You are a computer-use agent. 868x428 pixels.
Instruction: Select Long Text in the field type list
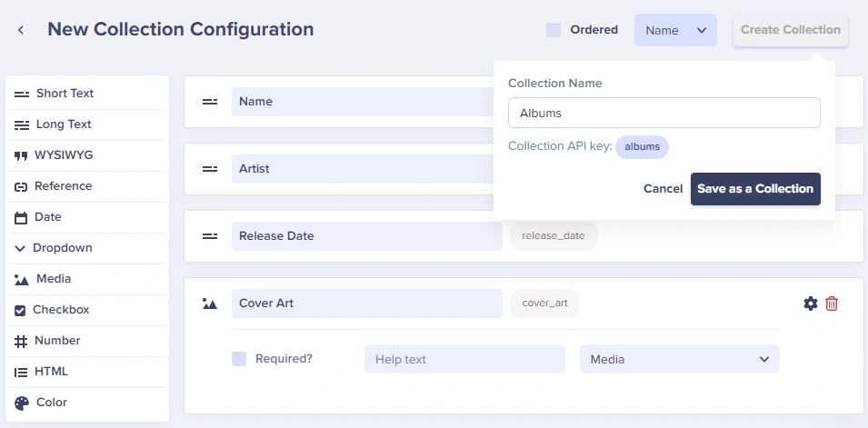(x=87, y=124)
